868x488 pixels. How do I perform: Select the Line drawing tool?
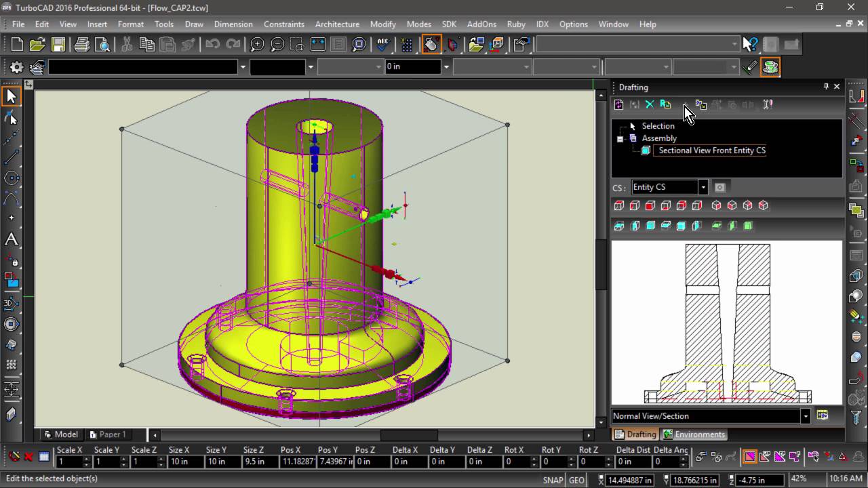tap(11, 158)
